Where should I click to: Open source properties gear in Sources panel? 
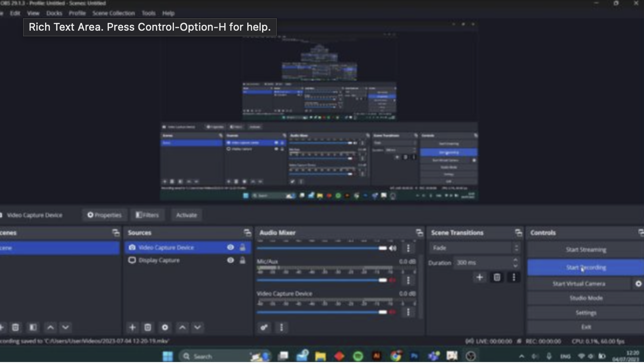(165, 328)
